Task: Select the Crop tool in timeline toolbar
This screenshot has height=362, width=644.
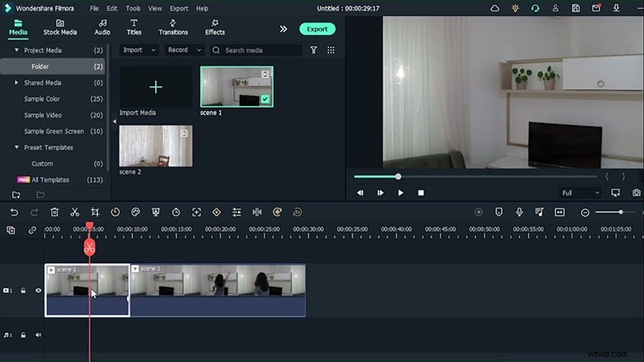Action: tap(95, 212)
